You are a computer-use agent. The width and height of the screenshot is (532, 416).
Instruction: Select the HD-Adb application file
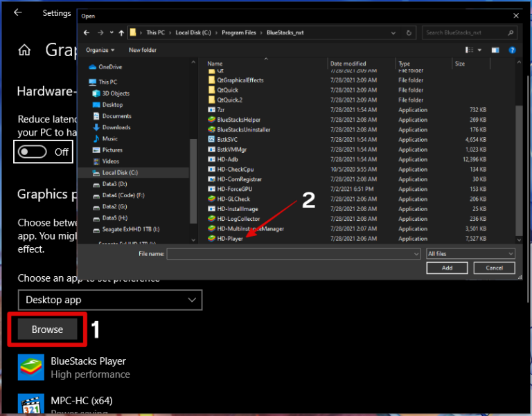tap(222, 159)
